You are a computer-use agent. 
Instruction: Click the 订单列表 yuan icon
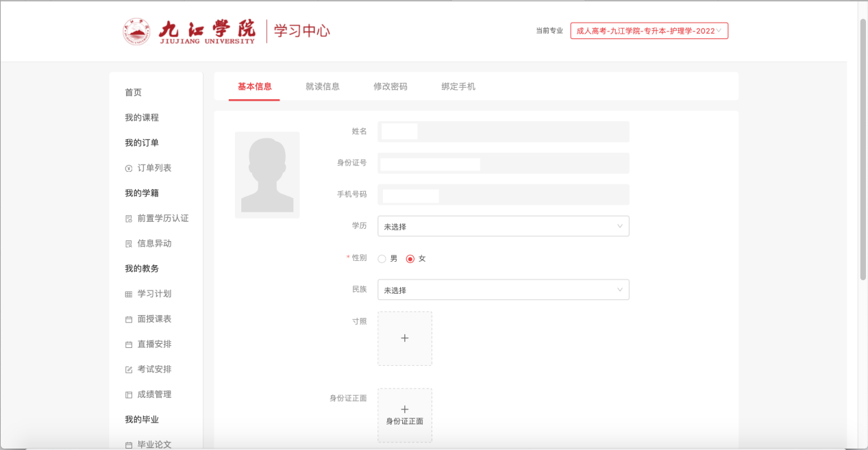128,168
